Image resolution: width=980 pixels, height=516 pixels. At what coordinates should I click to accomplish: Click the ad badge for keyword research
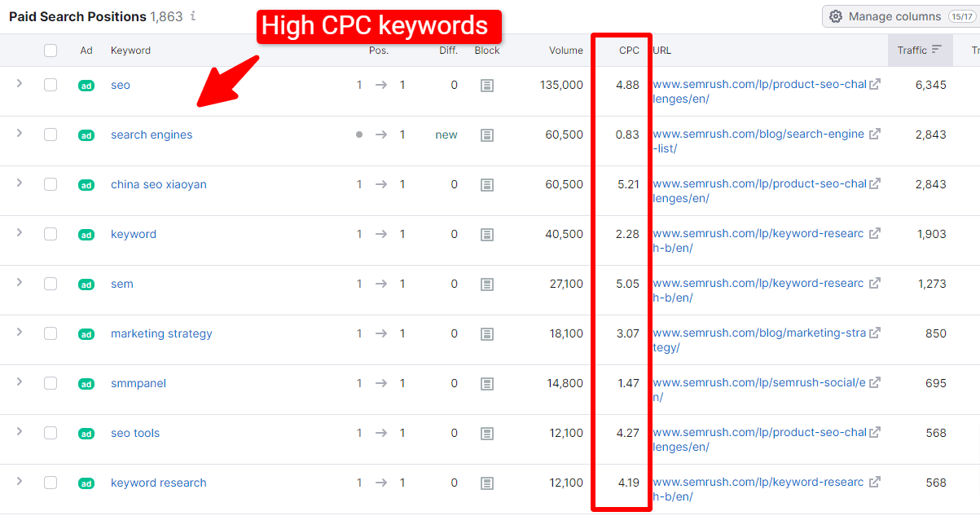[86, 483]
